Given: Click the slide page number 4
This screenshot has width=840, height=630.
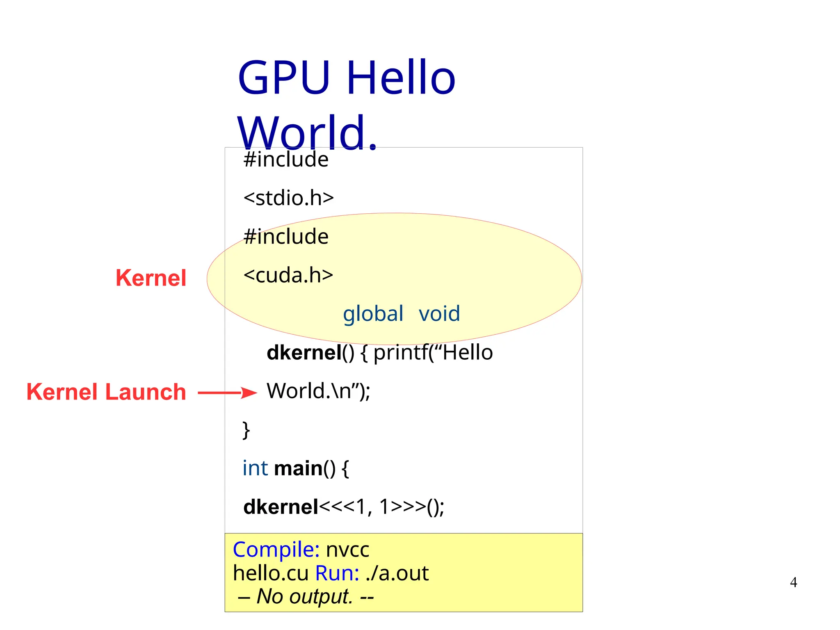Looking at the screenshot, I should click(794, 582).
